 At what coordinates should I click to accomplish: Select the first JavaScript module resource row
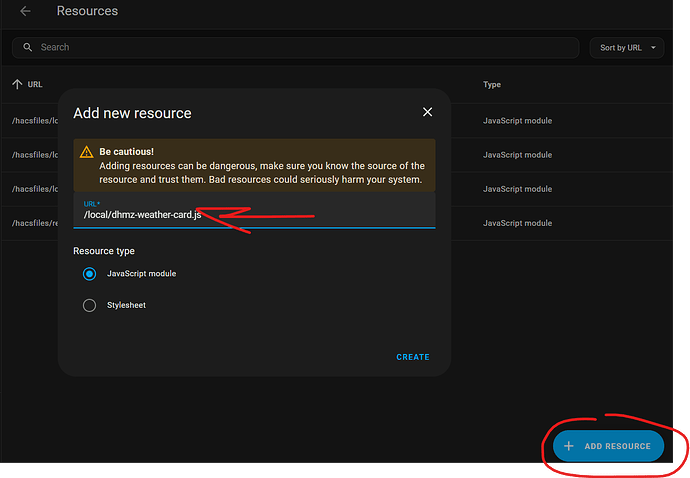pos(517,121)
